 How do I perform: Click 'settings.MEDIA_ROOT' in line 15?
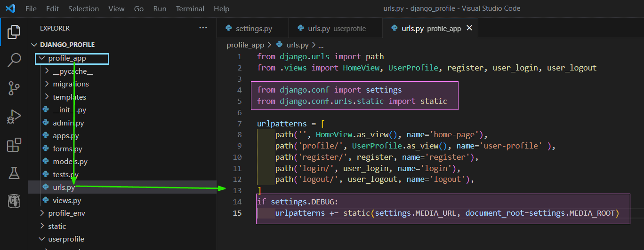[x=572, y=213]
